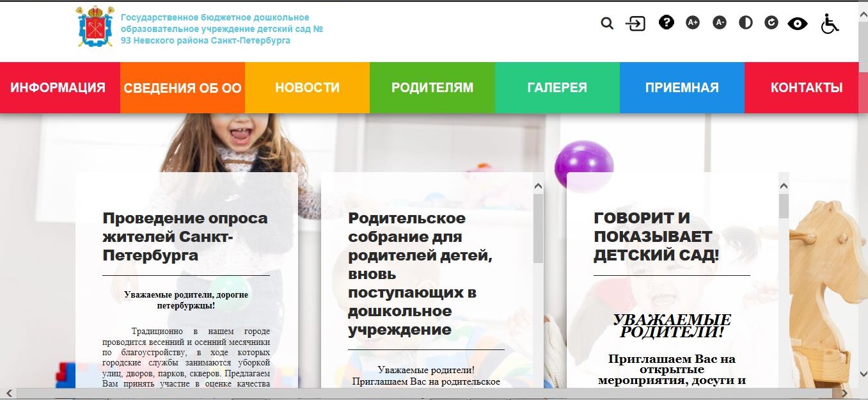Screen dimensions: 868x400
Task: Click the search magnifier icon
Action: (x=607, y=24)
